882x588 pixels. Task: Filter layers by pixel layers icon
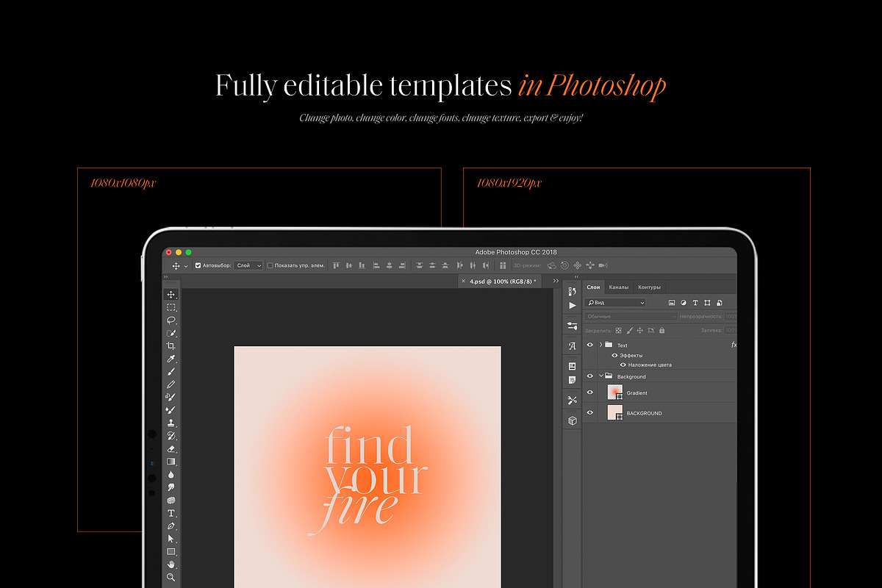[x=672, y=303]
